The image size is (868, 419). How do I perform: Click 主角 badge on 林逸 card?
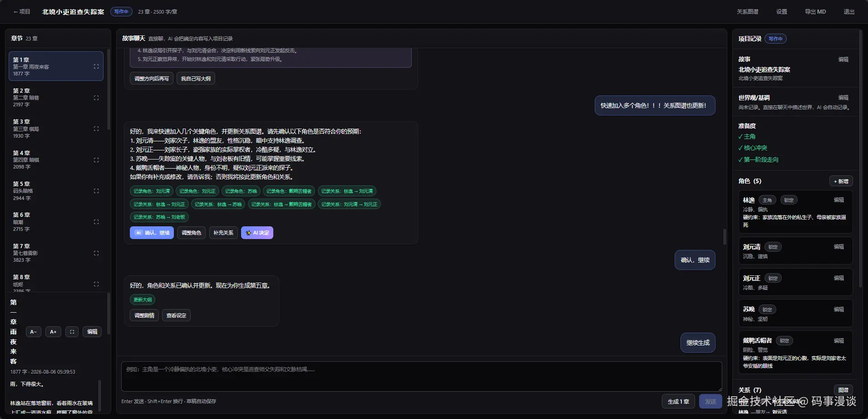click(767, 200)
